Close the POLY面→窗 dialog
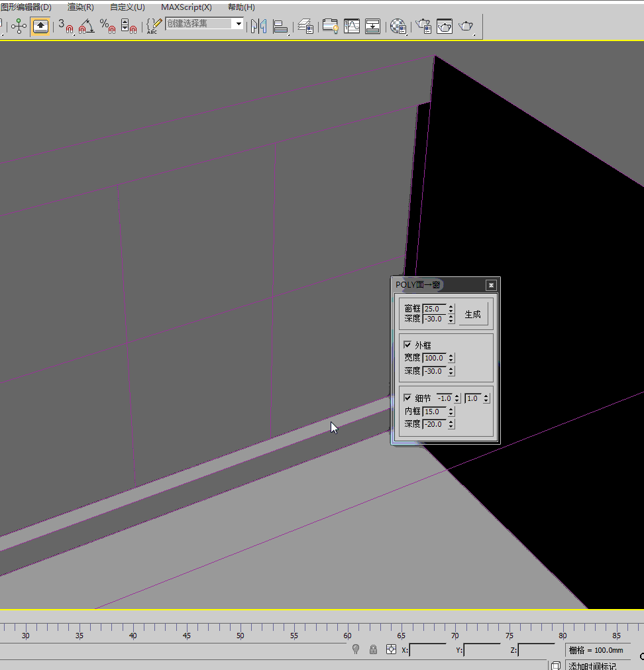The image size is (644, 670). point(491,285)
